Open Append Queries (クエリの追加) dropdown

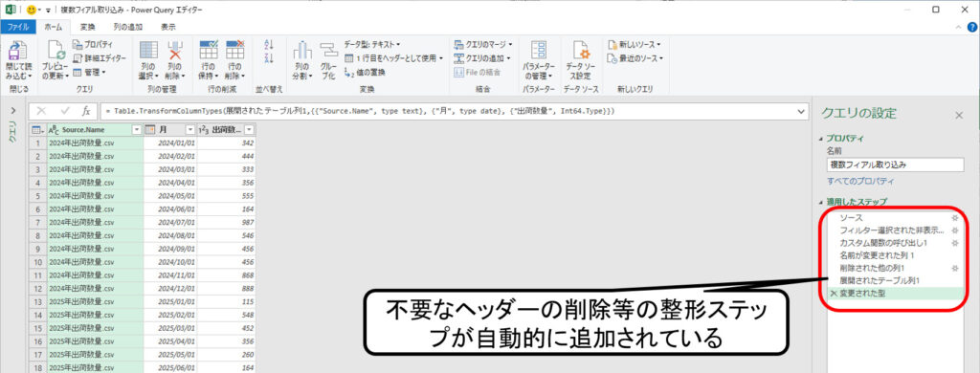coord(482,58)
